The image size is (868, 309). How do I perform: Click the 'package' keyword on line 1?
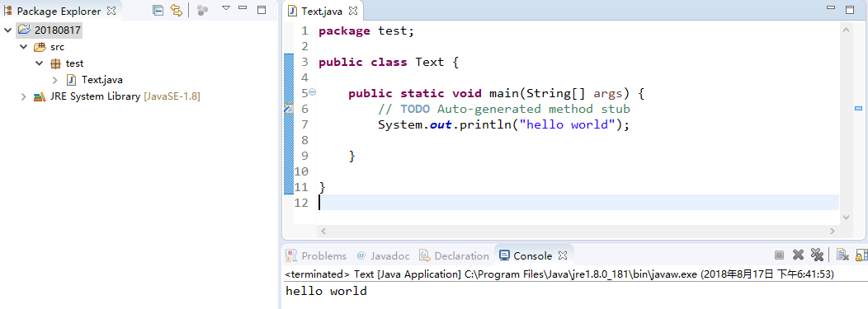click(344, 31)
